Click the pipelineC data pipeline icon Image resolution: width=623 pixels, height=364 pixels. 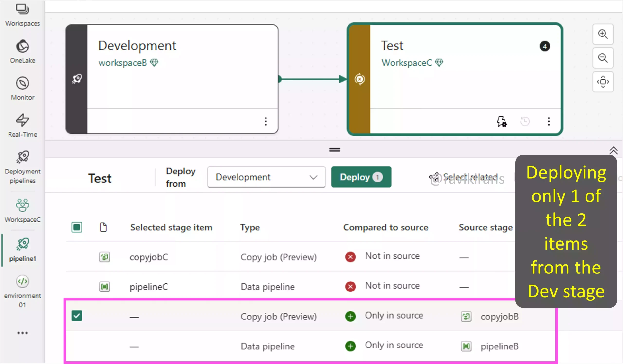click(105, 287)
